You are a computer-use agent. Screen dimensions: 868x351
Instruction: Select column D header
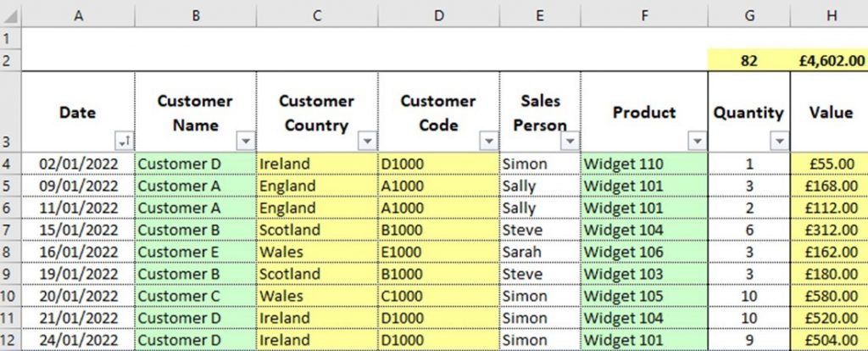click(438, 14)
